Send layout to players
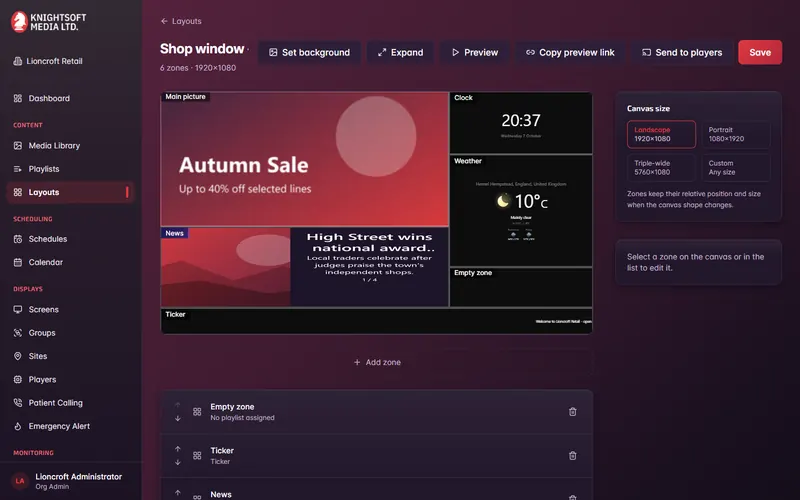The width and height of the screenshot is (800, 500). coord(682,53)
